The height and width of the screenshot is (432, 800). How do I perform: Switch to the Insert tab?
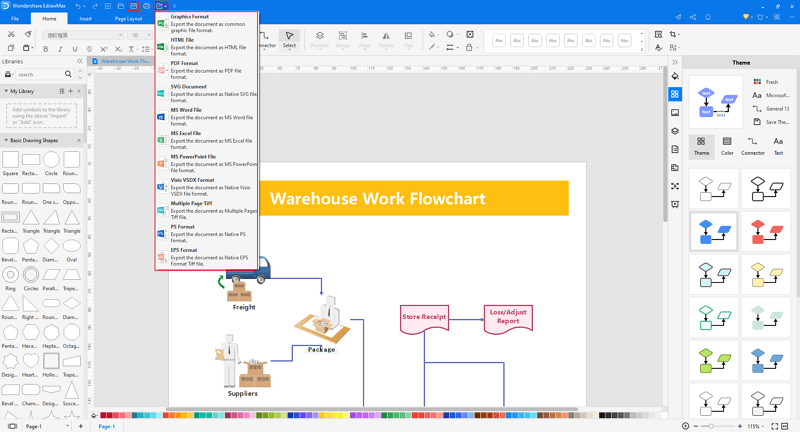coord(86,18)
